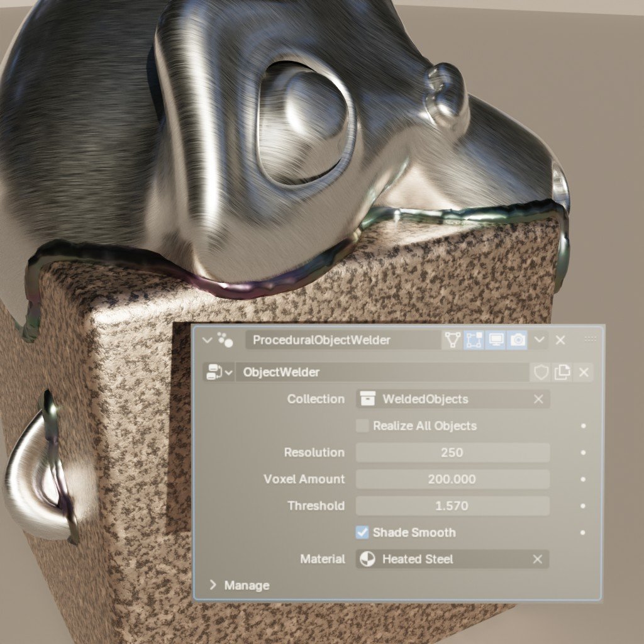This screenshot has width=644, height=644.
Task: Open the ObjectWelder node group selector
Action: [x=230, y=371]
